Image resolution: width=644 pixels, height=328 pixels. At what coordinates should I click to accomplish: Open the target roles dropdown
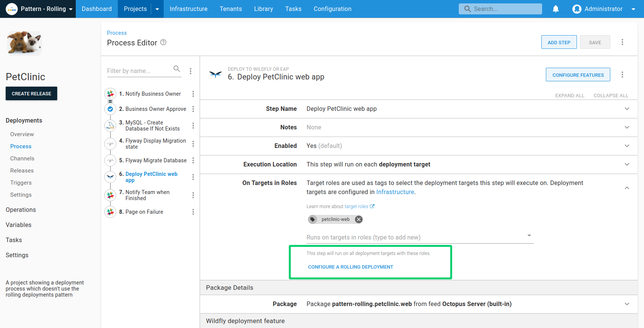coord(529,236)
